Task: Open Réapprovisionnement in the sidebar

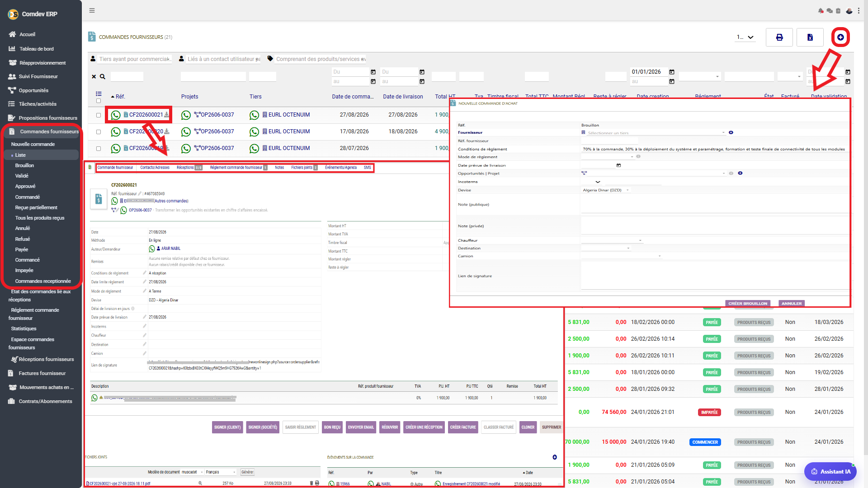Action: (42, 63)
